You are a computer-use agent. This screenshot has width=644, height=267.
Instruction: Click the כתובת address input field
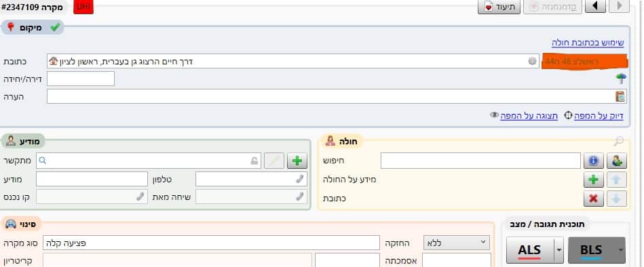point(293,61)
